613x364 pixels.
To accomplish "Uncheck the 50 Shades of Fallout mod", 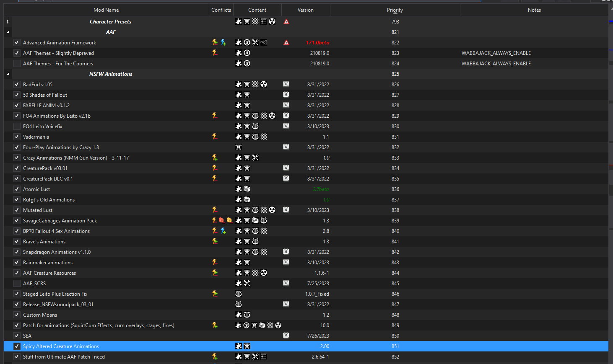I will pyautogui.click(x=17, y=95).
